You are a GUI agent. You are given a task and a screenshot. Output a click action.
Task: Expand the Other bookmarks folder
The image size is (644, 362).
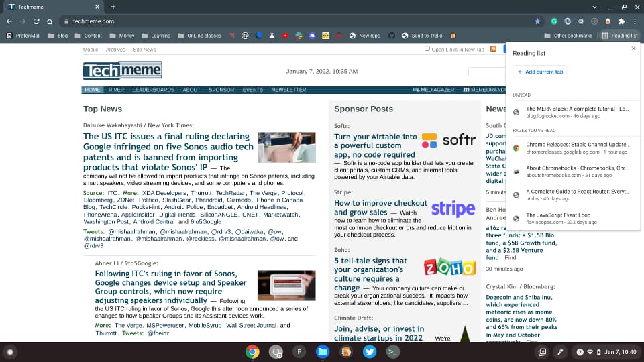568,36
